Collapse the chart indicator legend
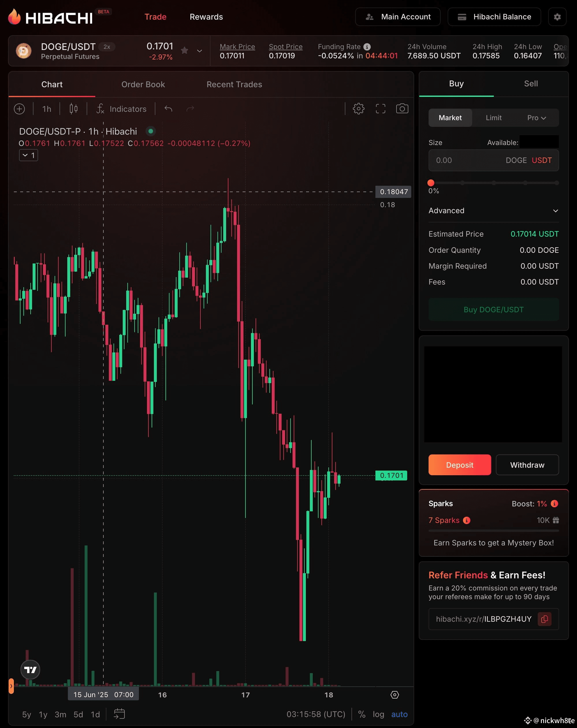 coord(29,155)
